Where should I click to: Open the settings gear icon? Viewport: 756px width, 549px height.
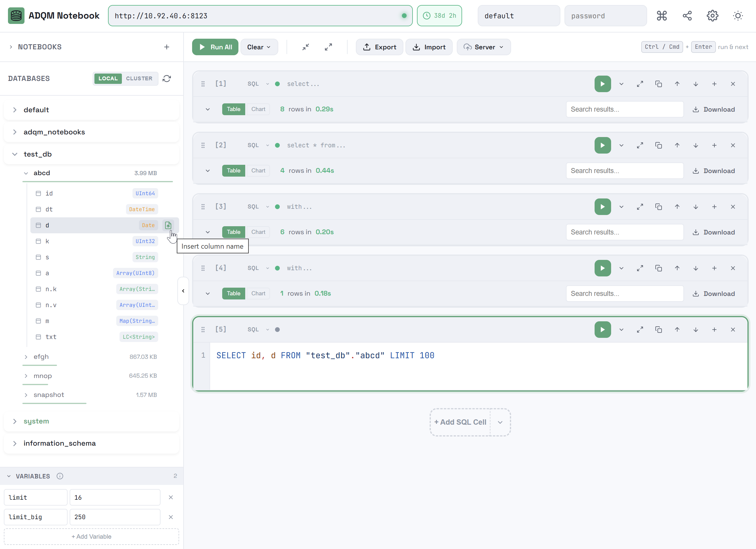[712, 16]
